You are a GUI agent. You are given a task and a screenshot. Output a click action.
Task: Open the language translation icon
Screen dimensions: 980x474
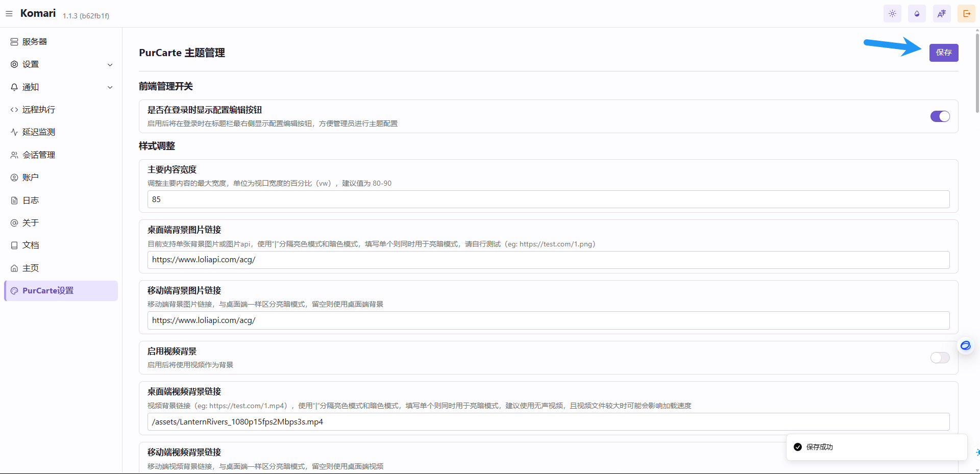coord(941,14)
